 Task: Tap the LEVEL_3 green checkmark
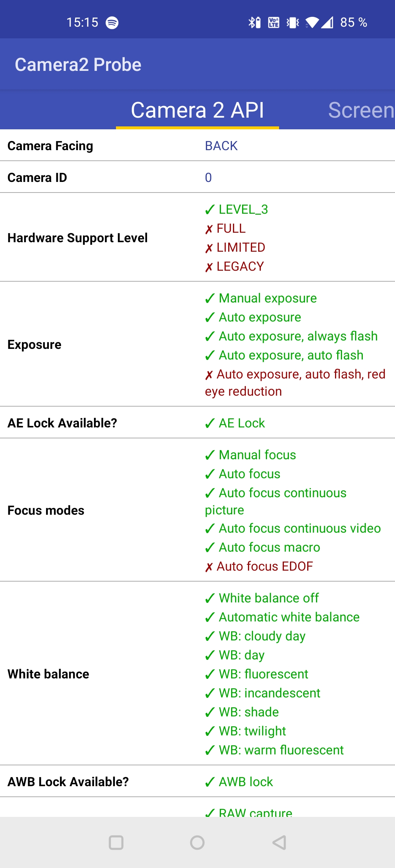coord(210,210)
